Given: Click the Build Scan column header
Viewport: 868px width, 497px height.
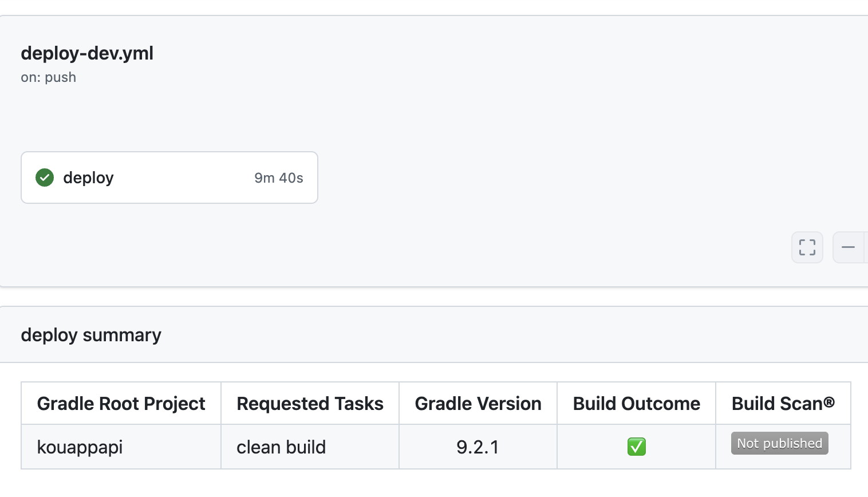Looking at the screenshot, I should click(x=783, y=404).
